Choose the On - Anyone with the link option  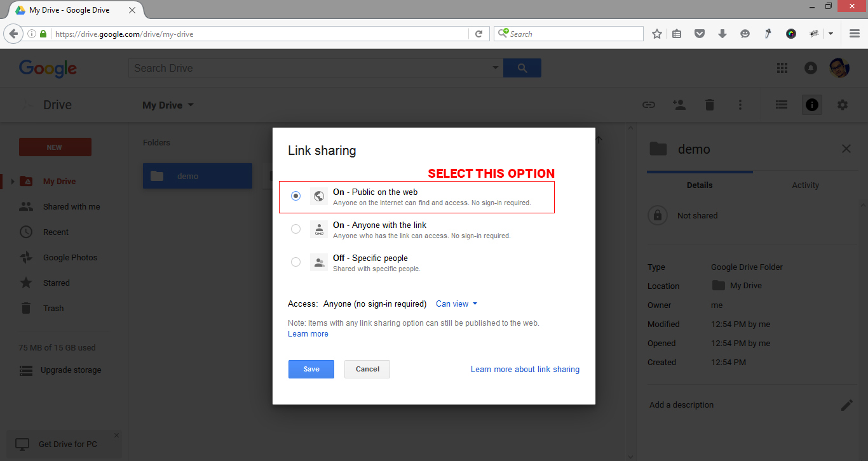[x=295, y=229]
